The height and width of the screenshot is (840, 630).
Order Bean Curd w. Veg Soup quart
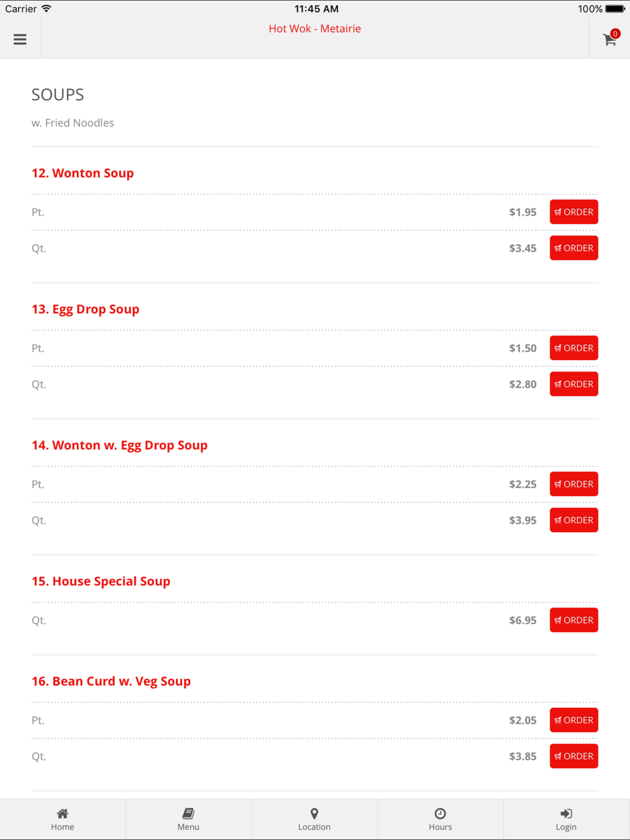pos(573,756)
